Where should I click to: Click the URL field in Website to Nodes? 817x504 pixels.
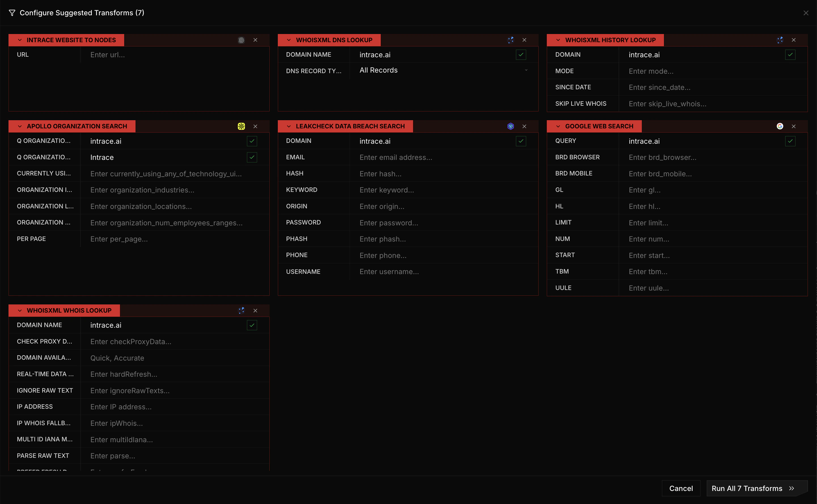click(x=175, y=55)
